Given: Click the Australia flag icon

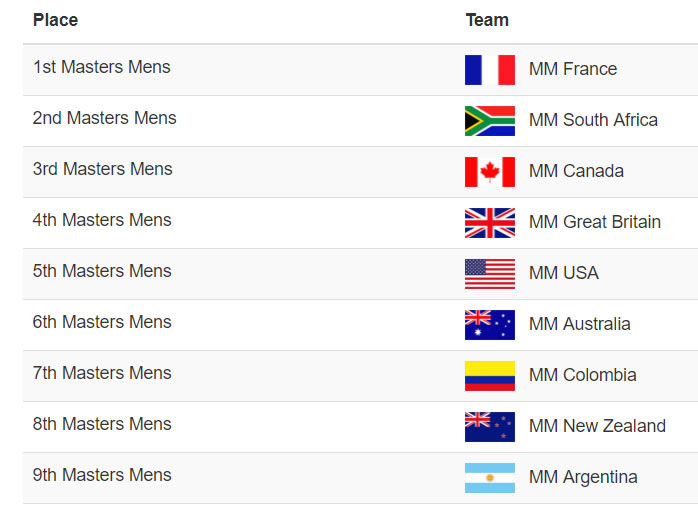Looking at the screenshot, I should [x=490, y=325].
